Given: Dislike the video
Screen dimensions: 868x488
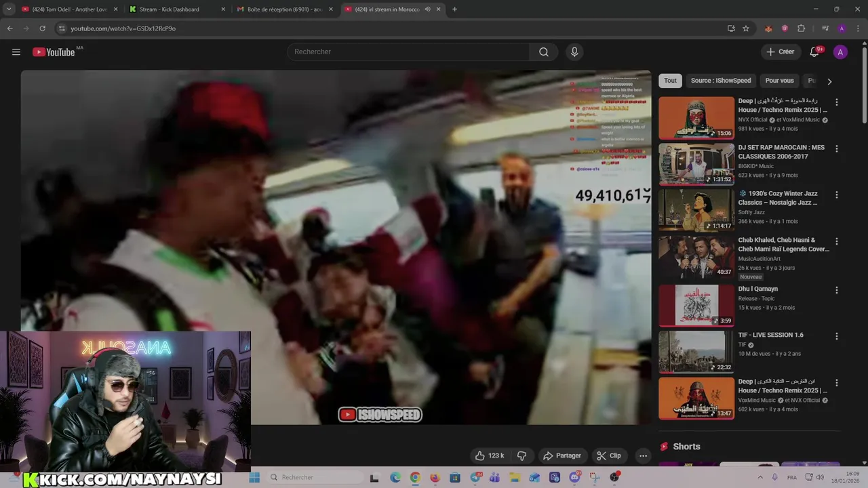Looking at the screenshot, I should point(521,455).
